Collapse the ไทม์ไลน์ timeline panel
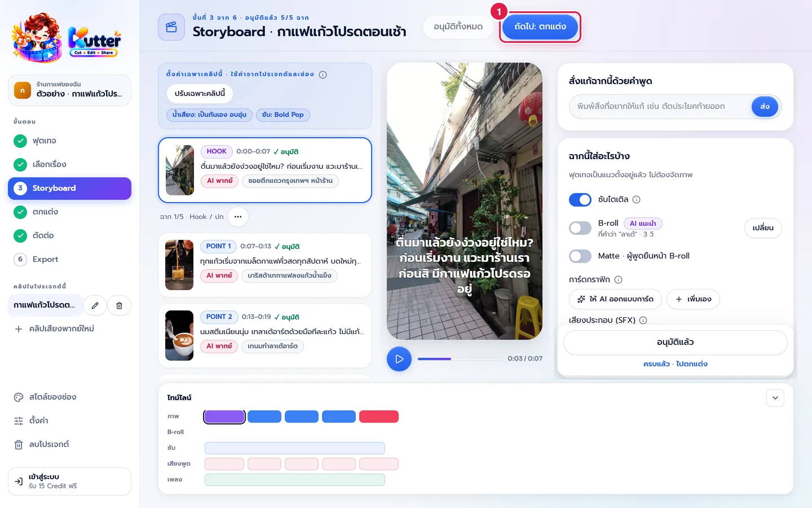Image resolution: width=812 pixels, height=508 pixels. pyautogui.click(x=775, y=398)
